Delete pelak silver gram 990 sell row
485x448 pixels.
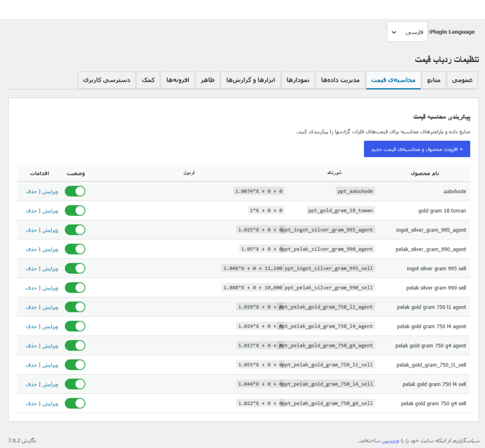tap(31, 288)
